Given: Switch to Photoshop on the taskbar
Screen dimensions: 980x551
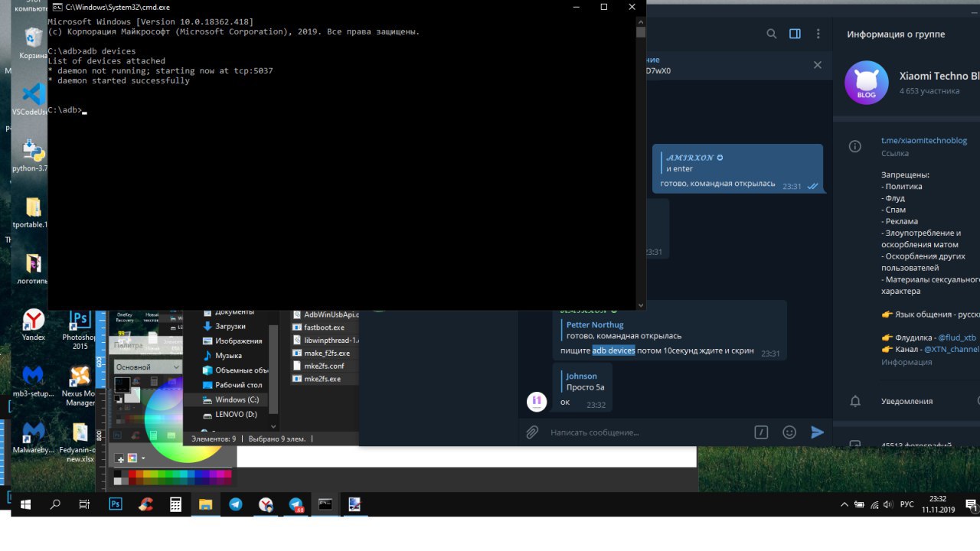Looking at the screenshot, I should 116,504.
